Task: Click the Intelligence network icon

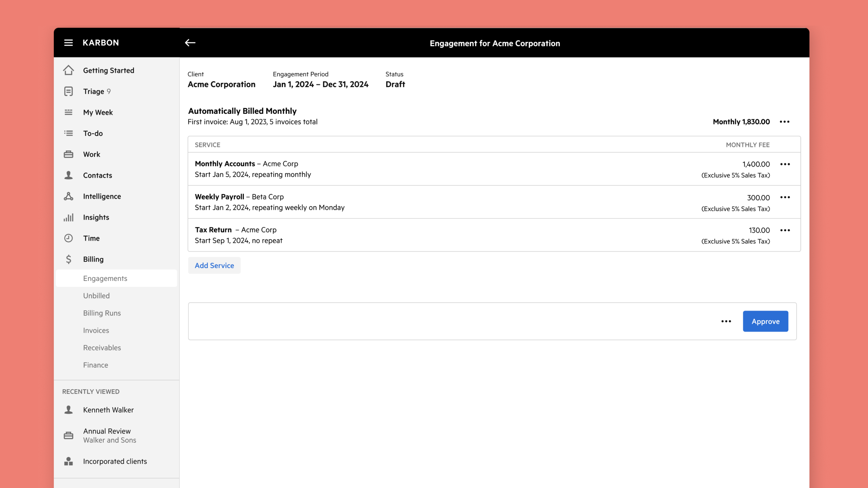Action: point(68,196)
